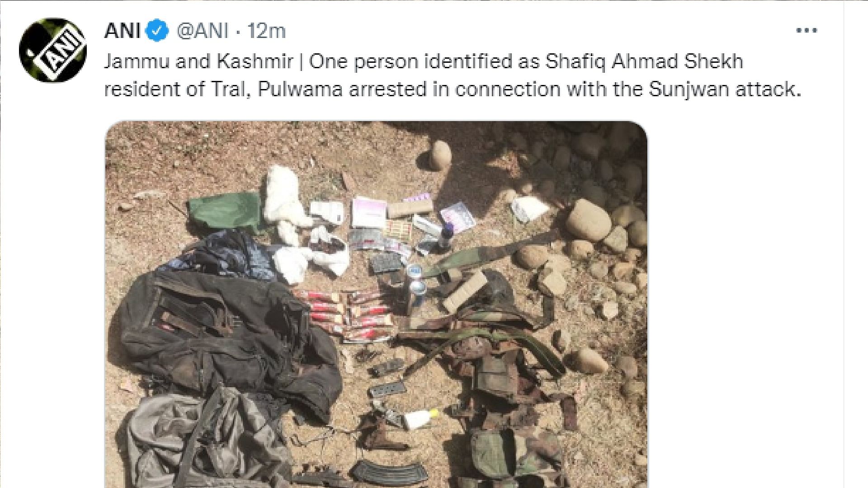Screen dimensions: 868x488
Task: Visit the @ANI handle link
Action: [202, 31]
